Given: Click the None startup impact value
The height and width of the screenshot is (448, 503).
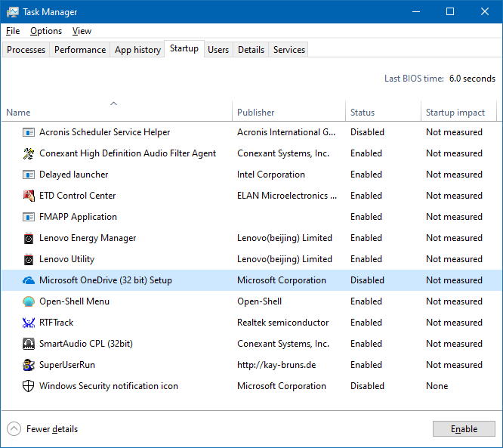Looking at the screenshot, I should pos(437,386).
